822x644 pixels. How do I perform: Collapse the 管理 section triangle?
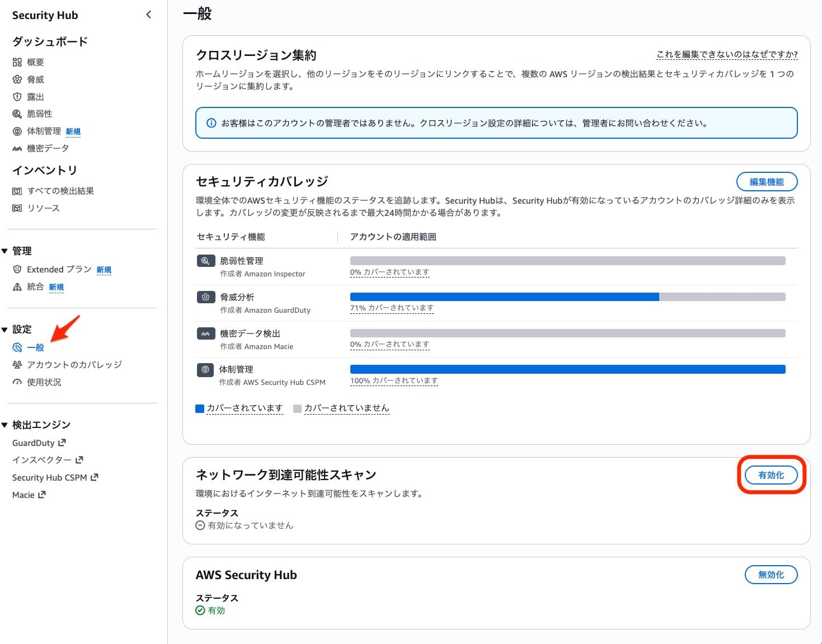coord(4,251)
